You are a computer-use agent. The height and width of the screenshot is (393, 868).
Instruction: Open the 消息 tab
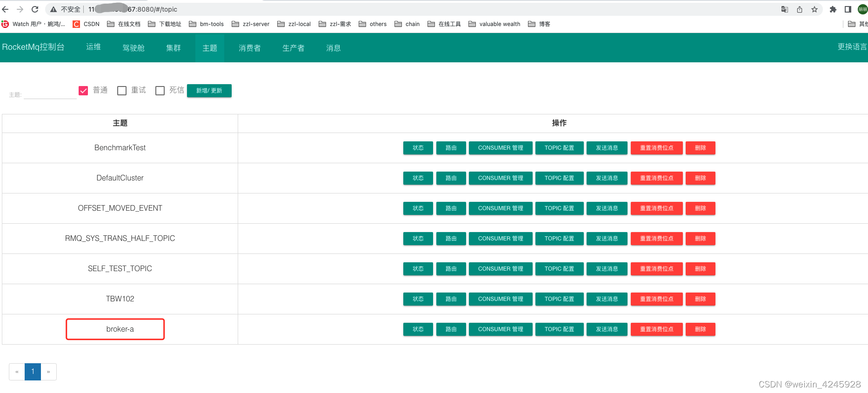(334, 47)
